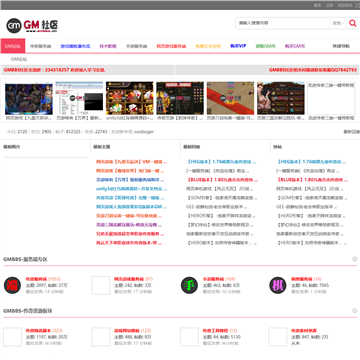Open newest member suoboger profile link
The height and width of the screenshot is (360, 360).
[144, 132]
